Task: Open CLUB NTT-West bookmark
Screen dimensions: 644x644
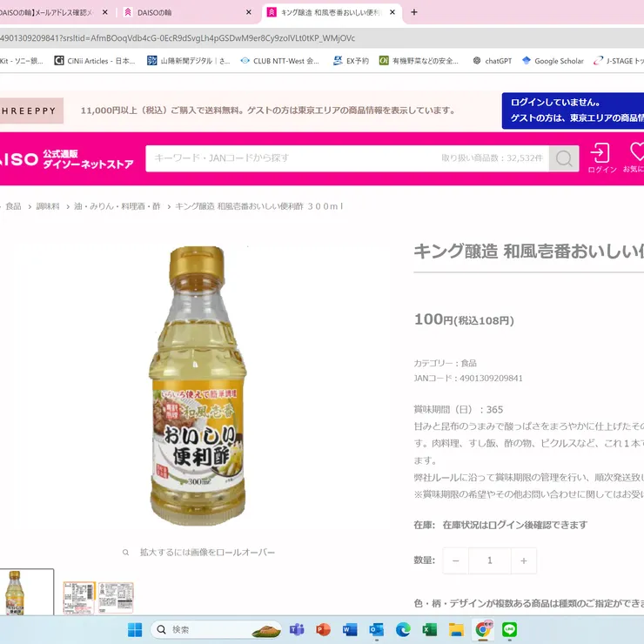Action: click(x=279, y=61)
